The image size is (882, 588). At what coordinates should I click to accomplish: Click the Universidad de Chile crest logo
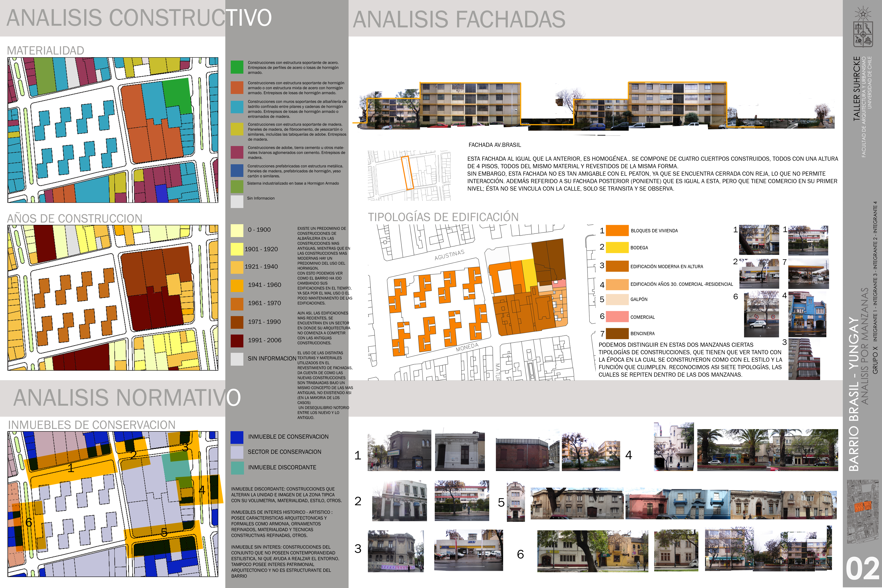(x=863, y=33)
